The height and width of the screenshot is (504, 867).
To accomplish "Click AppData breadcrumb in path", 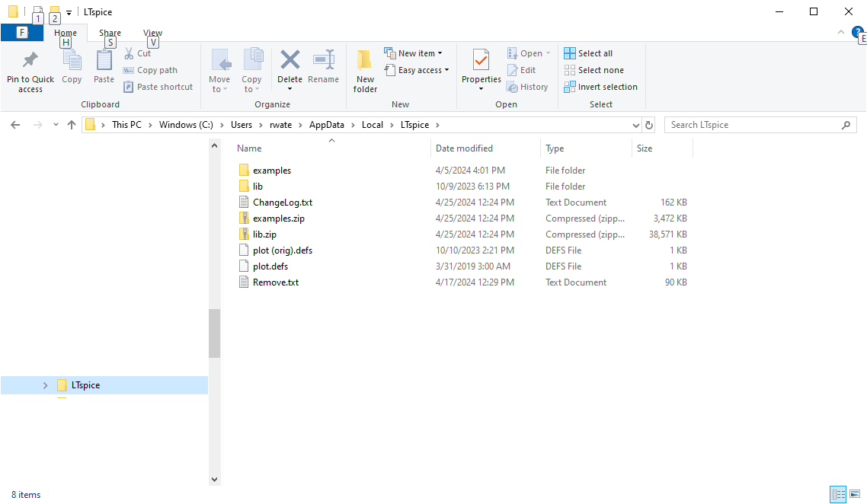I will pos(326,125).
